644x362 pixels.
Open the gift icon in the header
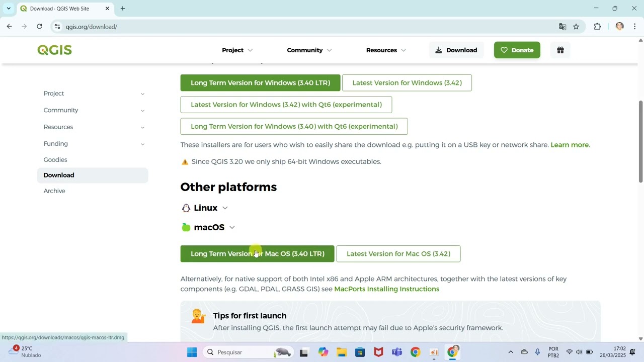click(560, 50)
